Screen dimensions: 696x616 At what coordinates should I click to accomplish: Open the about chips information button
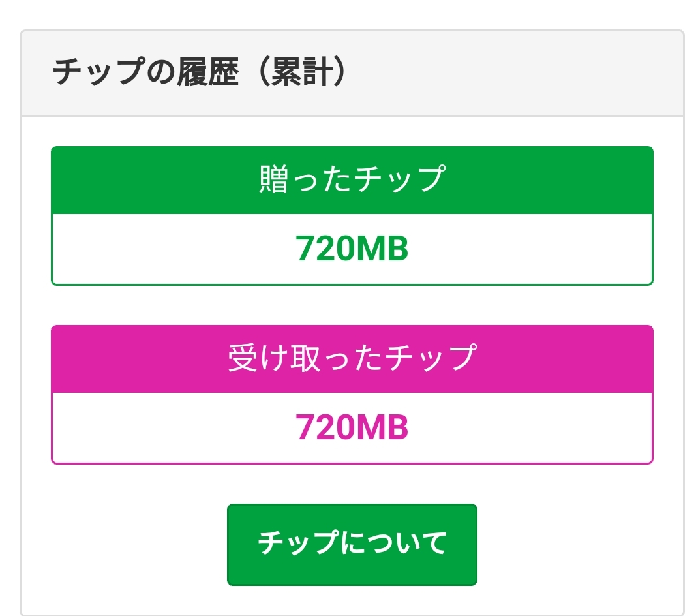click(352, 544)
